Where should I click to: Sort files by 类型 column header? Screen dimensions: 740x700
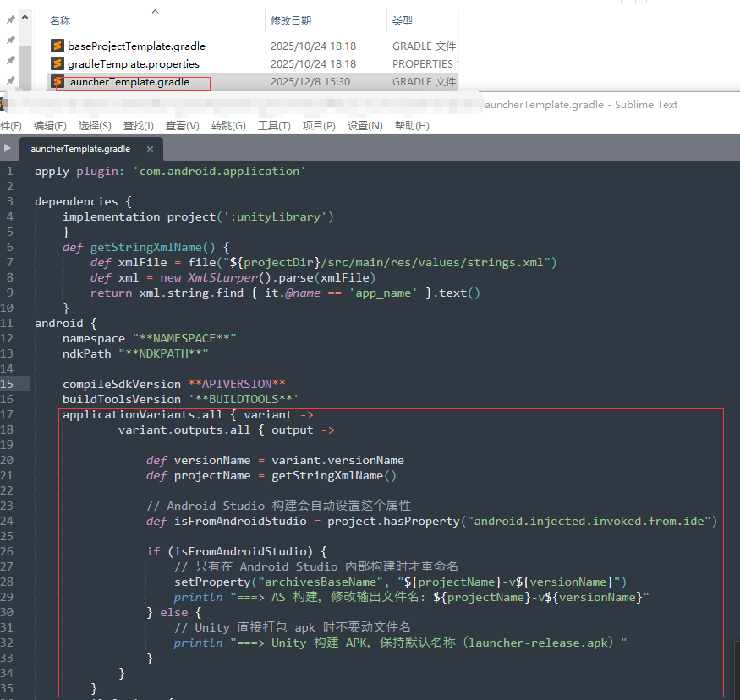[402, 21]
